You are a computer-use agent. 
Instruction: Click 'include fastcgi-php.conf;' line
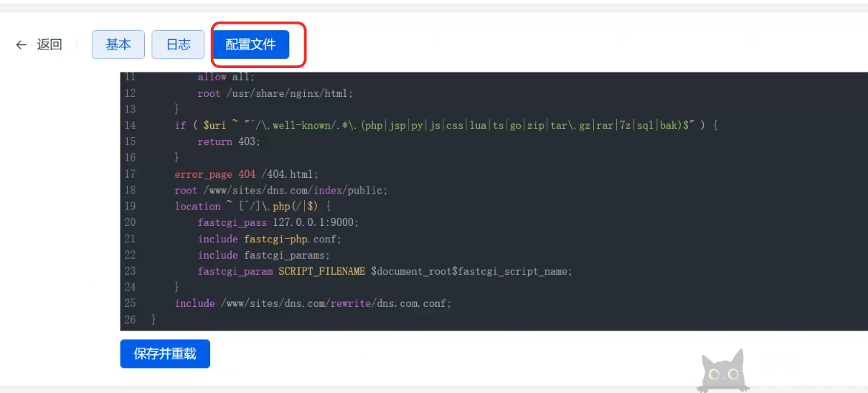270,239
